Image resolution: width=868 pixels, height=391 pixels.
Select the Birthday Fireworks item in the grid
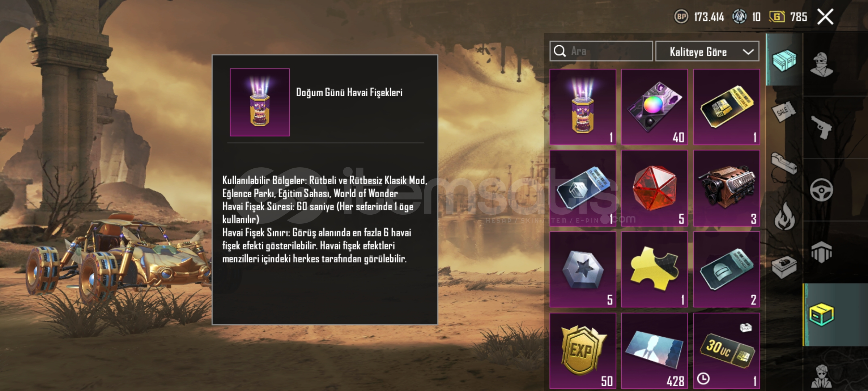pyautogui.click(x=583, y=107)
